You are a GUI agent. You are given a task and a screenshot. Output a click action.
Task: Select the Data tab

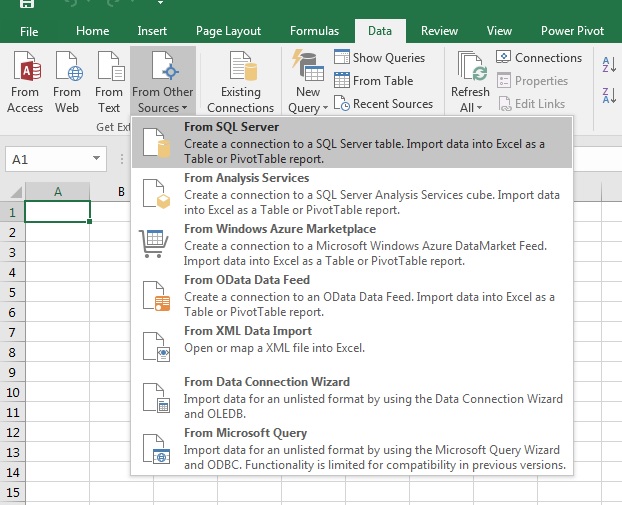380,31
